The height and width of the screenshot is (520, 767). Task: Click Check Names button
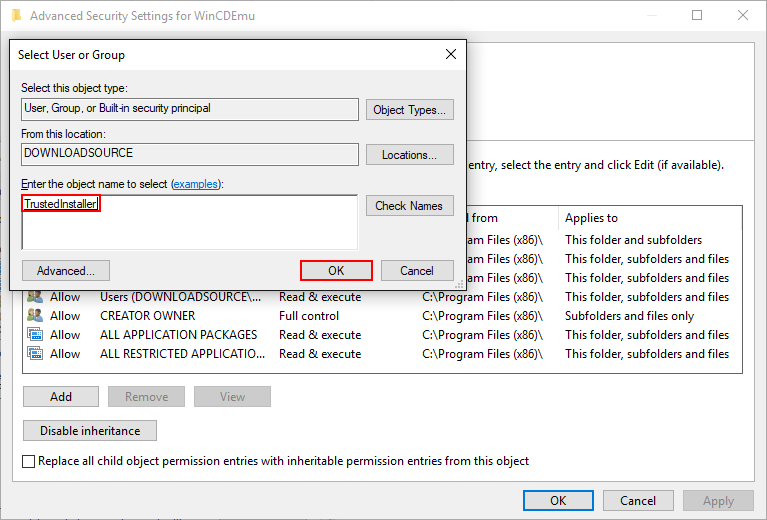point(409,205)
